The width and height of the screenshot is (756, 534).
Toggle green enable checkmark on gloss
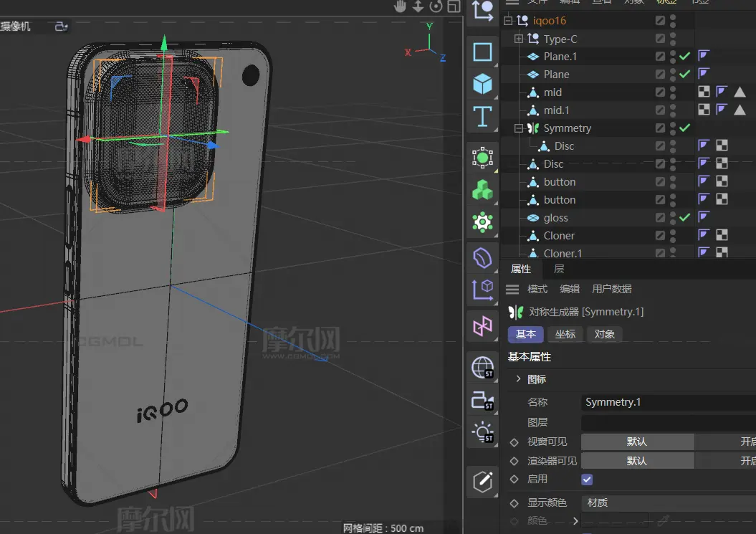tap(684, 218)
